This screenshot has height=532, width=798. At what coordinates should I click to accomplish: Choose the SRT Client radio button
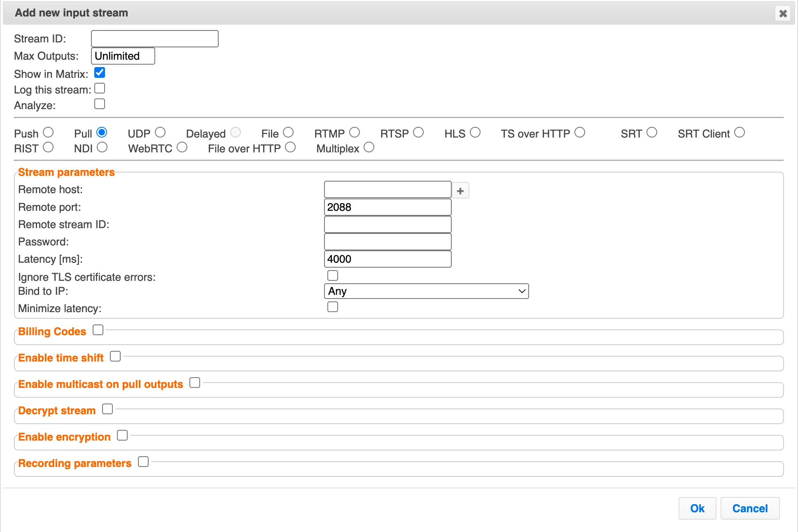pos(740,132)
